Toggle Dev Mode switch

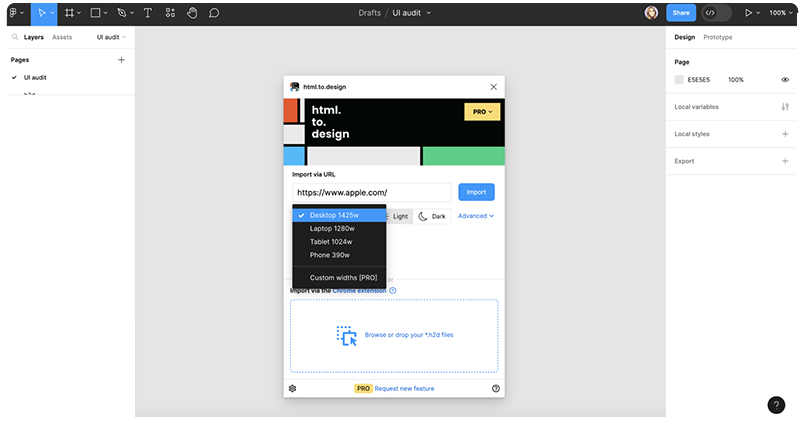pyautogui.click(x=716, y=13)
